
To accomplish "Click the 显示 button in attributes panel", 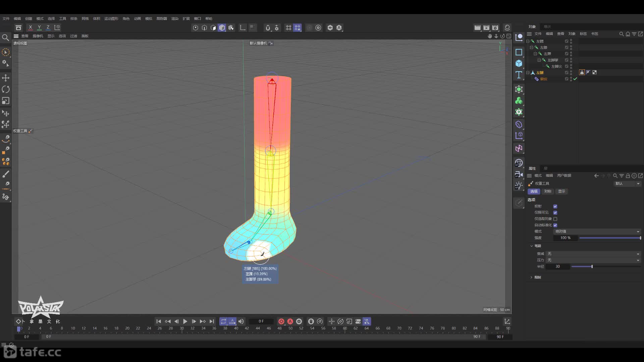I will pyautogui.click(x=561, y=191).
